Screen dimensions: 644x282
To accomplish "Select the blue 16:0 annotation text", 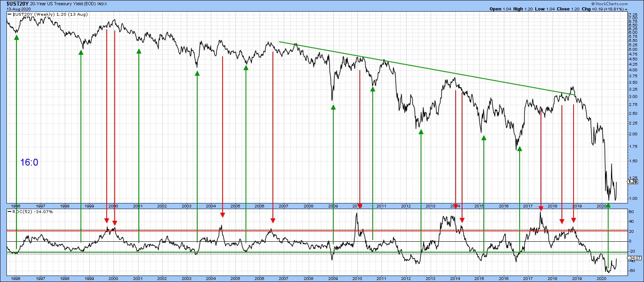I will click(29, 162).
